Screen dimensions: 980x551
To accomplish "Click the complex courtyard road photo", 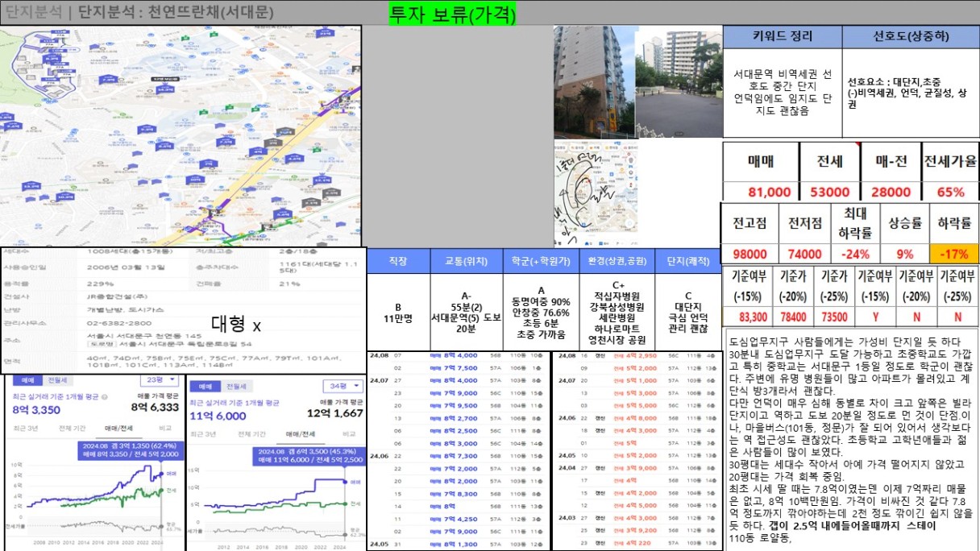I will [x=679, y=83].
